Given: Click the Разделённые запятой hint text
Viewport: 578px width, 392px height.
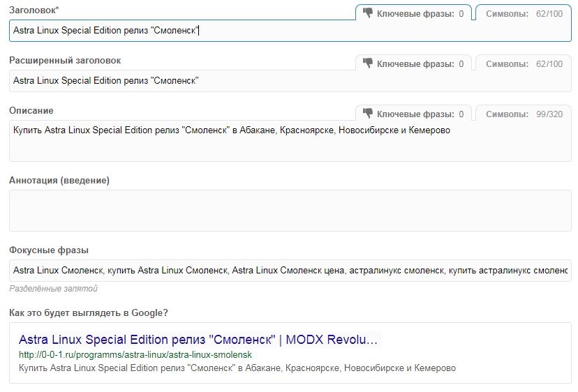Looking at the screenshot, I should point(54,289).
